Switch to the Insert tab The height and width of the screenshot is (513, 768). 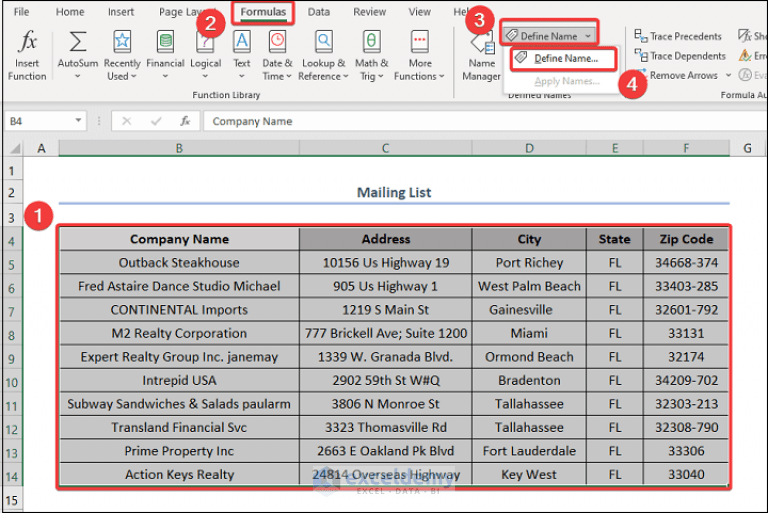120,12
